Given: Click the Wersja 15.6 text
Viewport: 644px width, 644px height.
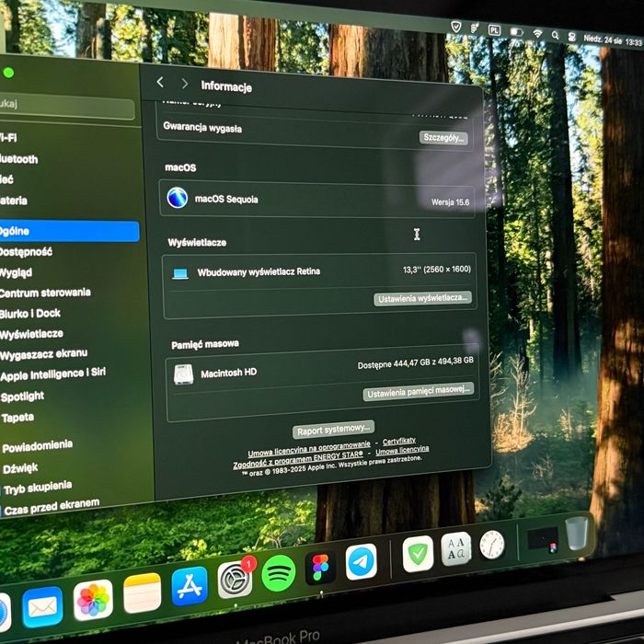Looking at the screenshot, I should tap(450, 201).
